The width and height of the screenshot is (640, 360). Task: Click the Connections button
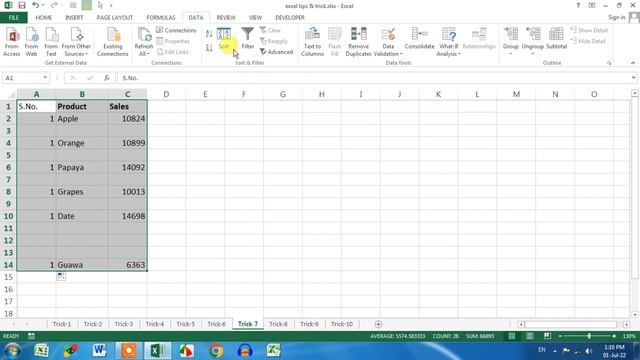coord(176,30)
